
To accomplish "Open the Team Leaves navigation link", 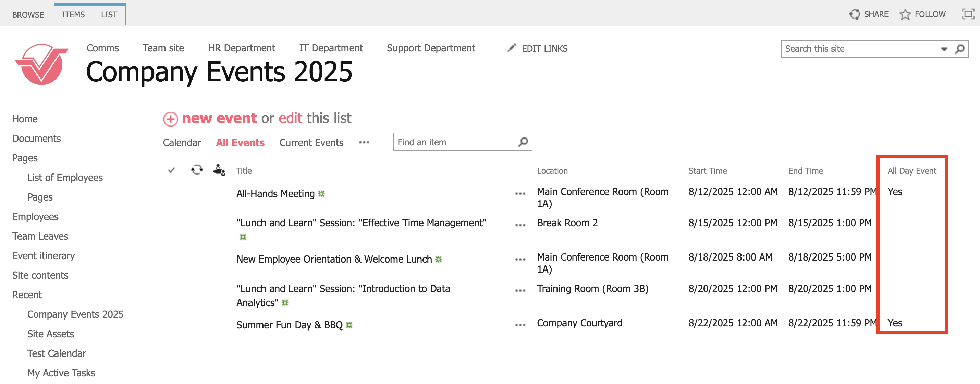I will pyautogui.click(x=40, y=236).
